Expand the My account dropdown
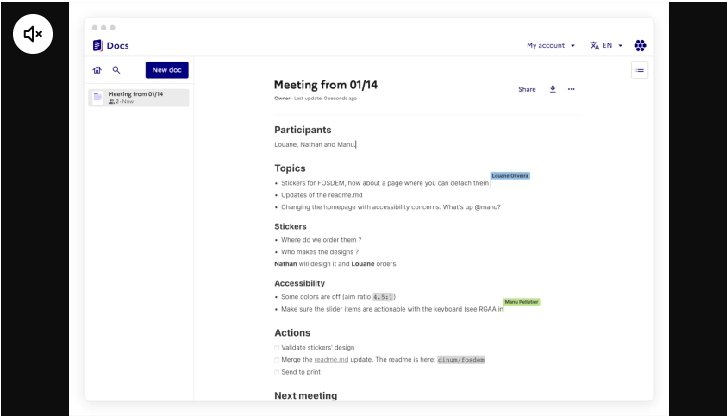 pos(551,45)
